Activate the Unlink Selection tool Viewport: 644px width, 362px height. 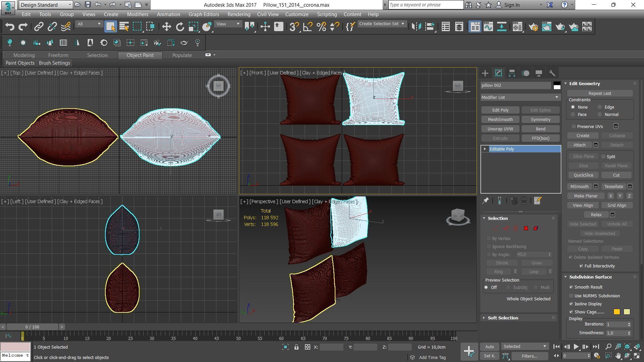[x=52, y=27]
